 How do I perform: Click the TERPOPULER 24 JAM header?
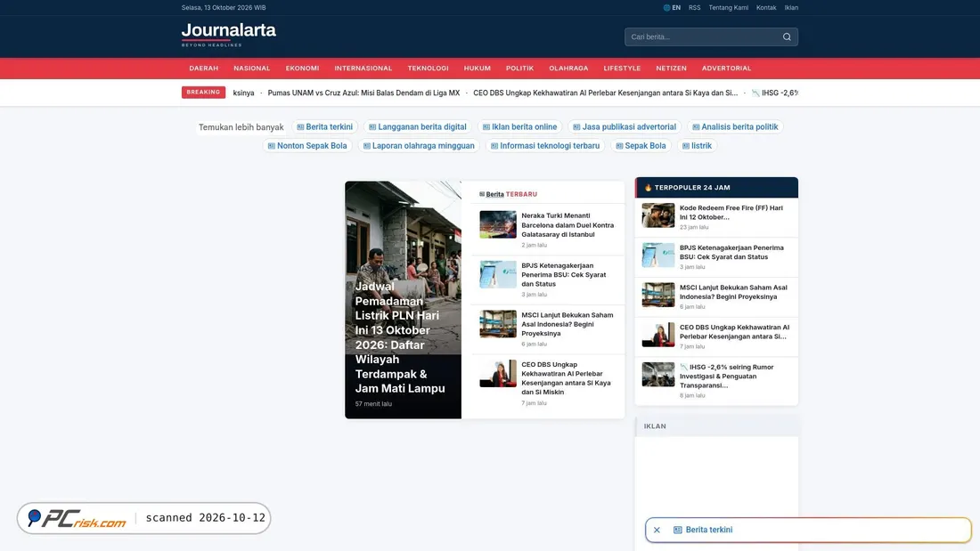coord(716,188)
